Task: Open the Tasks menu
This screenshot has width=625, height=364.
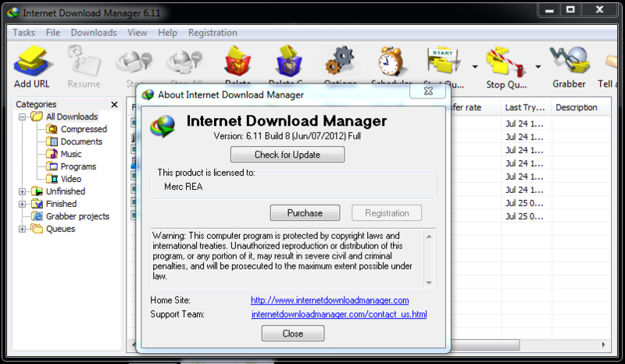Action: click(23, 33)
